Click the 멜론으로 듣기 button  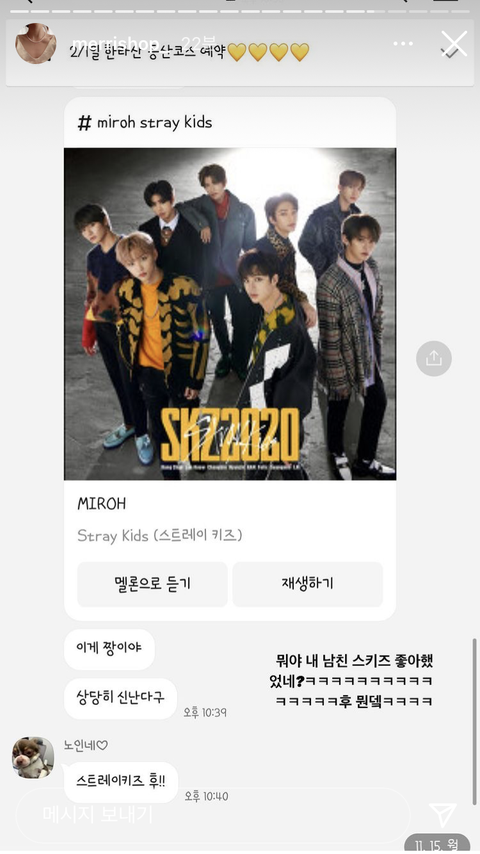pos(152,584)
